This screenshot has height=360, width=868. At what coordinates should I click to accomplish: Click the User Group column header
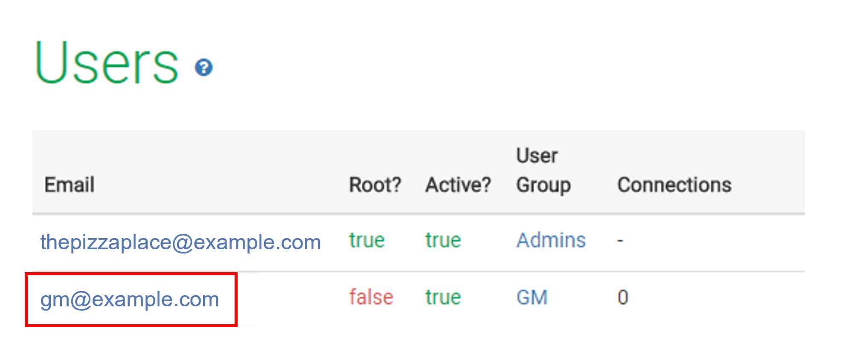[543, 170]
